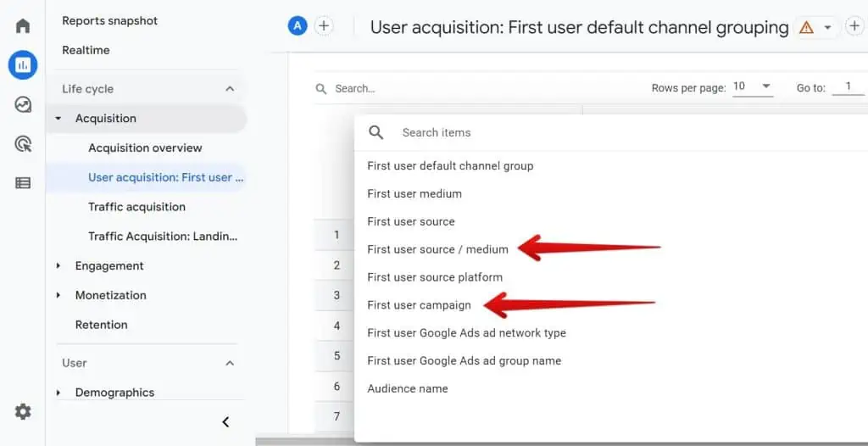Image resolution: width=868 pixels, height=446 pixels.
Task: Open Reports snapshot
Action: coord(109,21)
